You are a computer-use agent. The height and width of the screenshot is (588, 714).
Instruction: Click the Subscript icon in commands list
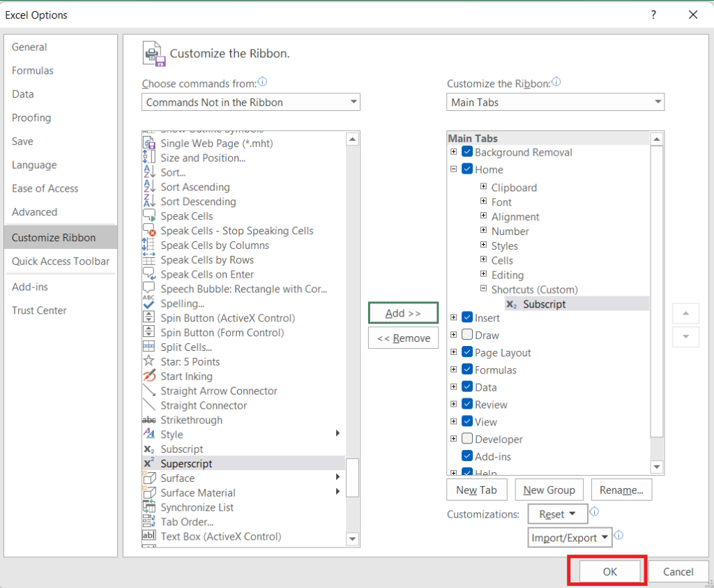point(149,449)
